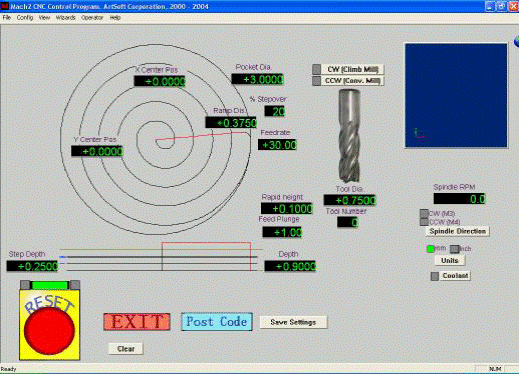Screen dimensions: 519x374
Task: Click the globe icon at right edge
Action: 517,41
